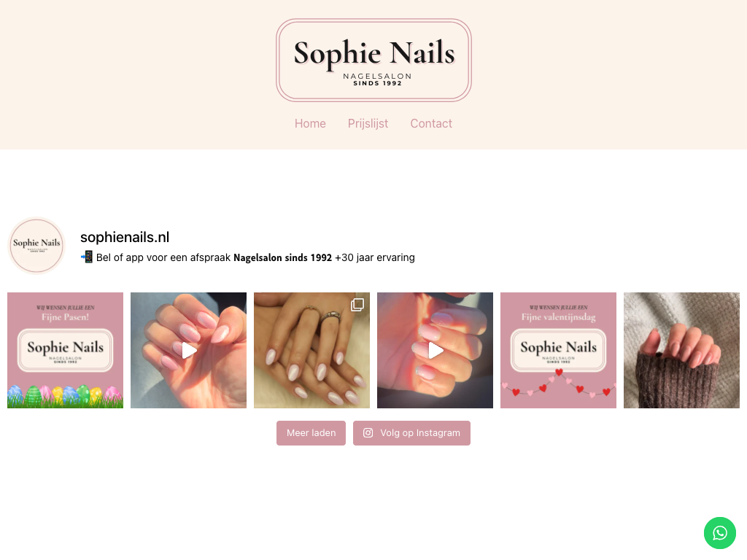Click the carousel icon on rings photo
The width and height of the screenshot is (747, 560).
[357, 305]
